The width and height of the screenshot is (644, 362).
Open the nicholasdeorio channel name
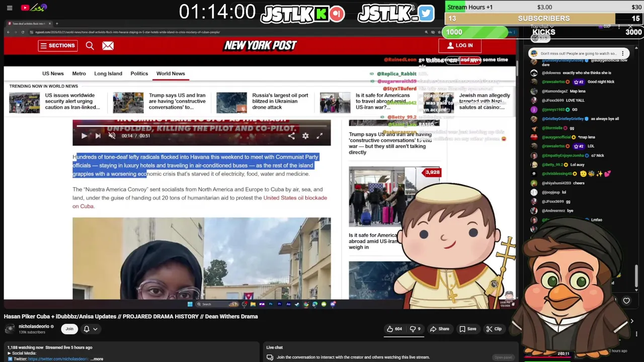[34, 326]
